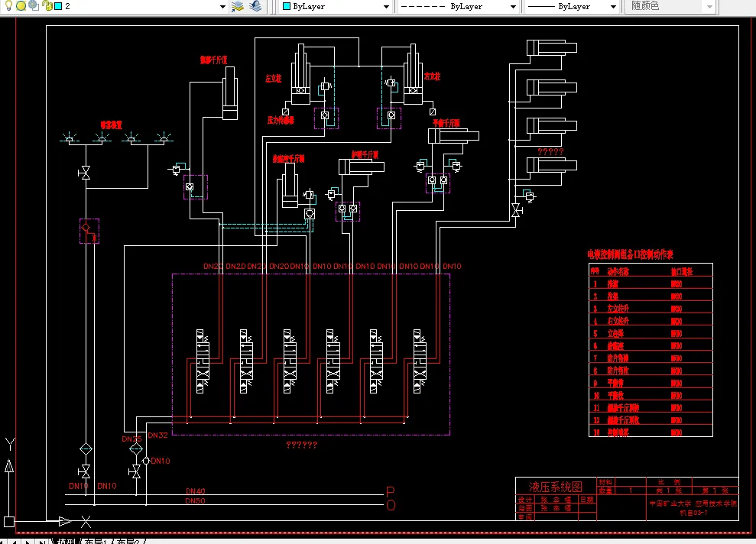Select the 比例 title block cell
756x544 pixels.
pyautogui.click(x=670, y=482)
